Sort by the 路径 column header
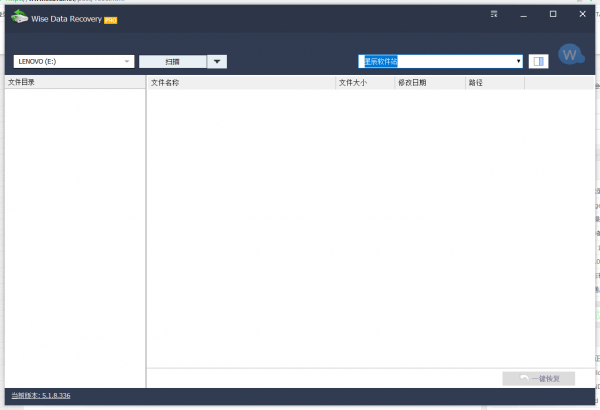 click(x=495, y=83)
